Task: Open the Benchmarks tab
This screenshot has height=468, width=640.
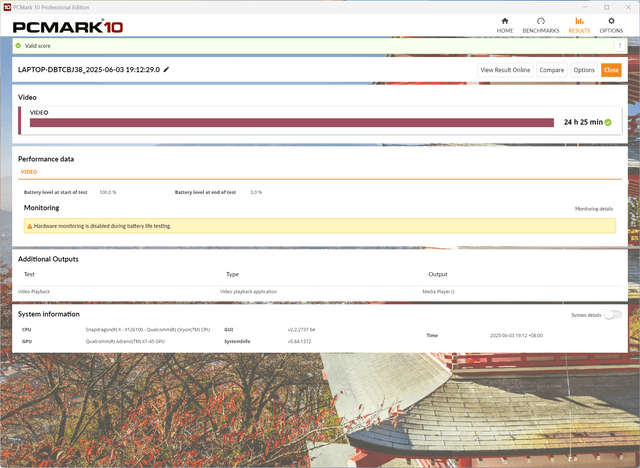Action: (x=540, y=25)
